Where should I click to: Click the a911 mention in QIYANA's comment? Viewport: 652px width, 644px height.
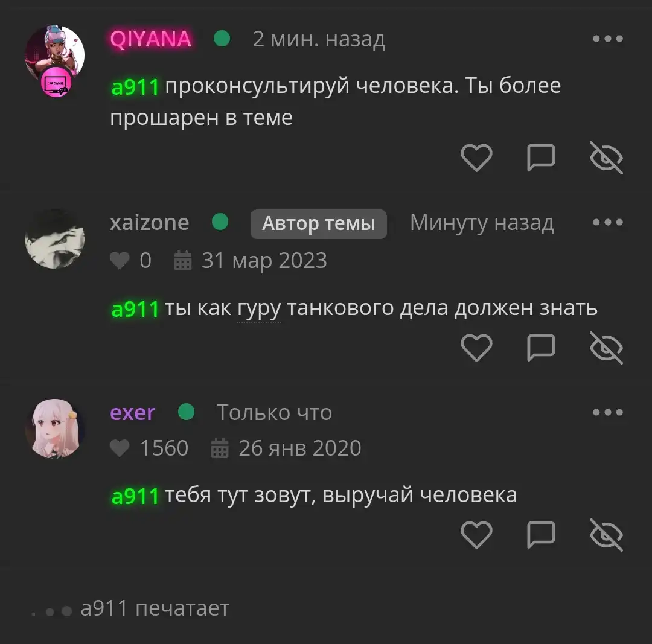click(x=135, y=88)
